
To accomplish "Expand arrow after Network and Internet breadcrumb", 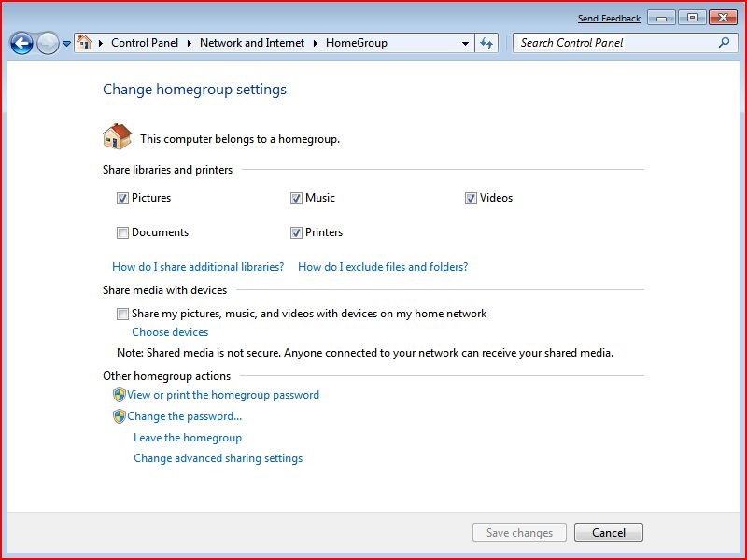I will tap(316, 43).
